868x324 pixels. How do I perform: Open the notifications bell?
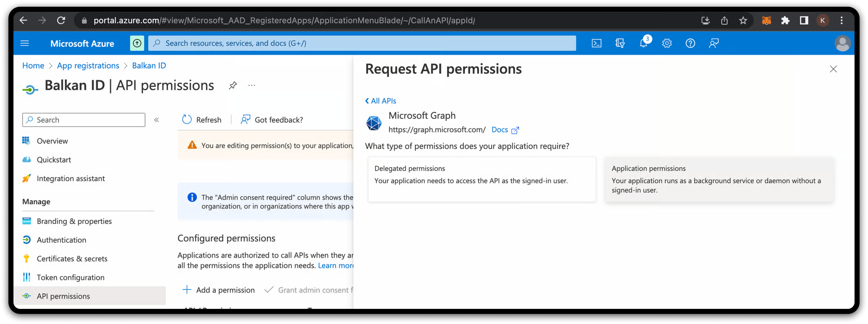[643, 43]
